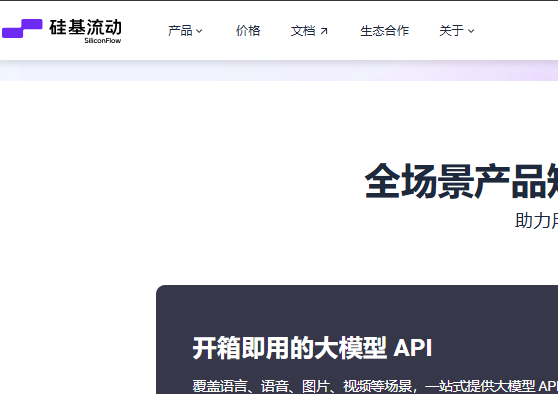
Task: Open the 价格 pricing page
Action: [248, 31]
